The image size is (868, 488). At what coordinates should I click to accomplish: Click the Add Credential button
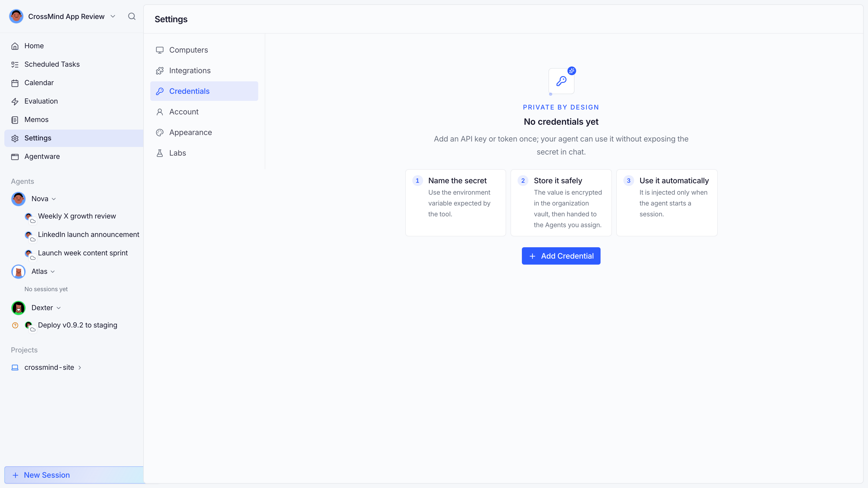(561, 256)
